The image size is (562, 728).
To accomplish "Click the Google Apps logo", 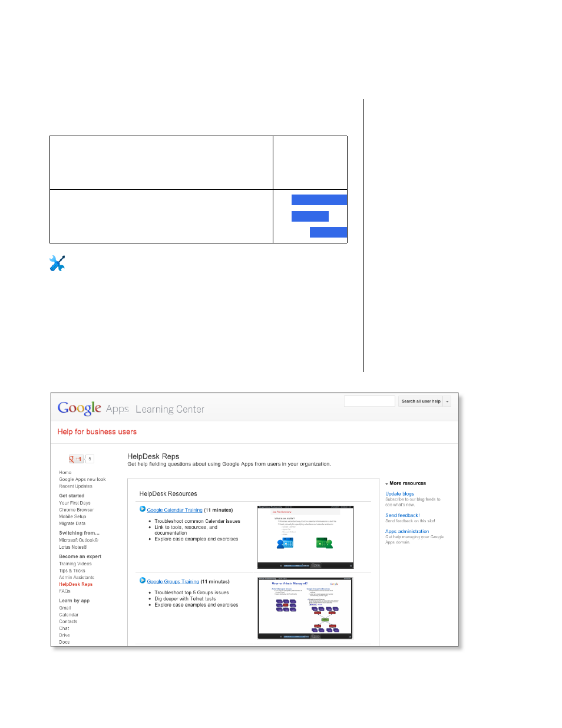I will (93, 408).
